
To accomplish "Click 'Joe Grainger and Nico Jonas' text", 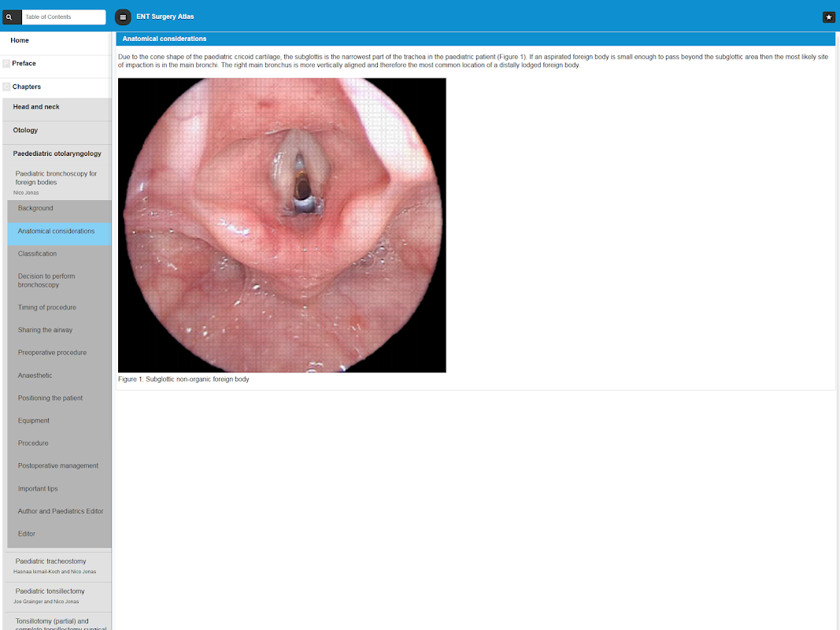I will pos(46,602).
